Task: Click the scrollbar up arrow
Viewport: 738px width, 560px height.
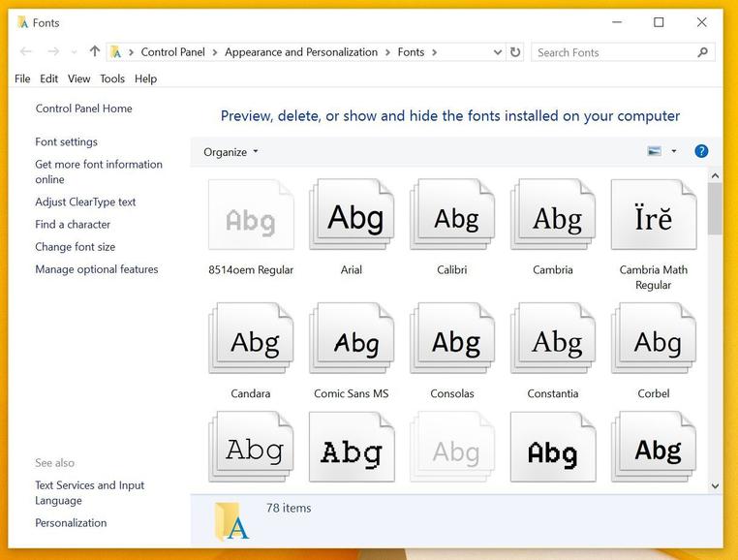Action: pyautogui.click(x=716, y=175)
